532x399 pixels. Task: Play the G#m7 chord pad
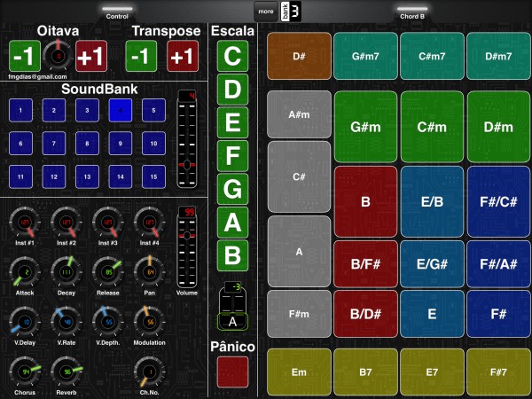click(x=365, y=56)
